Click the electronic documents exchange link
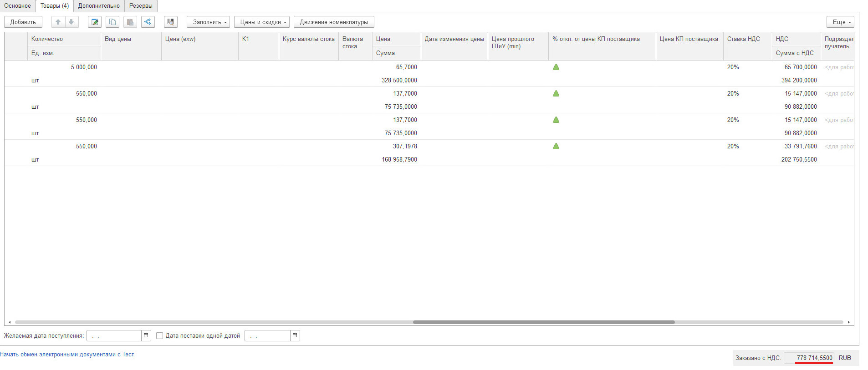Screen dimensions: 868x370 (67, 354)
